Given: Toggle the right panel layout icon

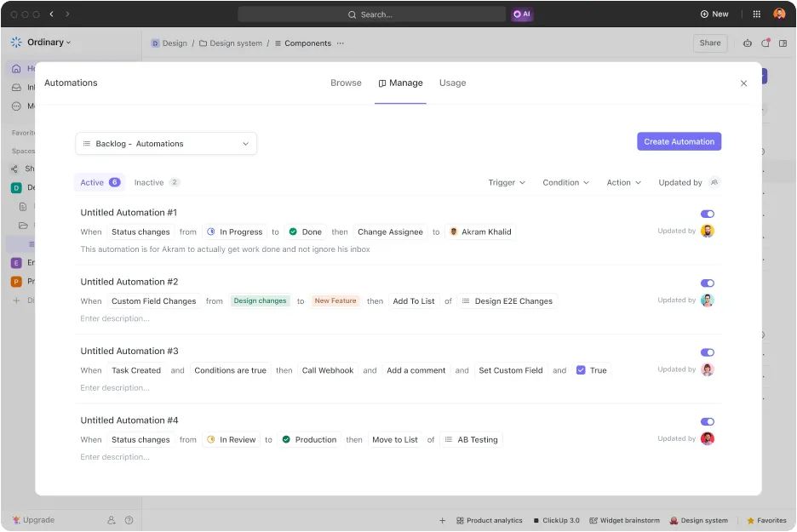Looking at the screenshot, I should (783, 43).
